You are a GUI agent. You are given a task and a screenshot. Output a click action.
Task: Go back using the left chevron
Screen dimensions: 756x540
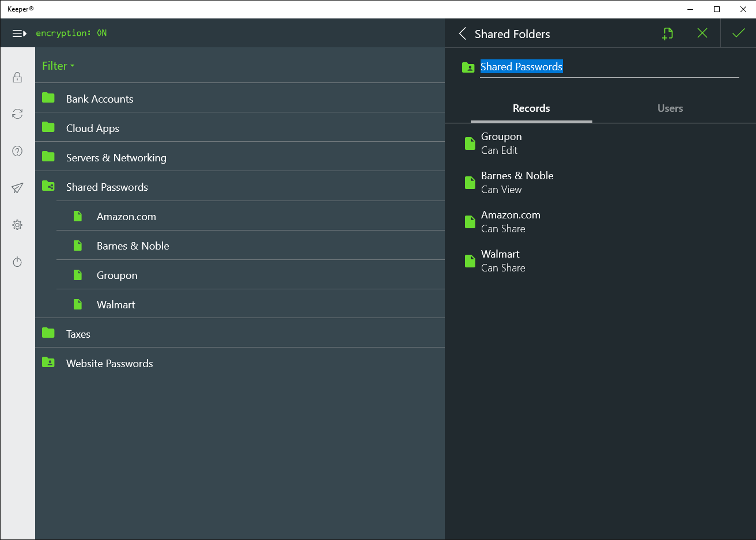[x=462, y=33]
